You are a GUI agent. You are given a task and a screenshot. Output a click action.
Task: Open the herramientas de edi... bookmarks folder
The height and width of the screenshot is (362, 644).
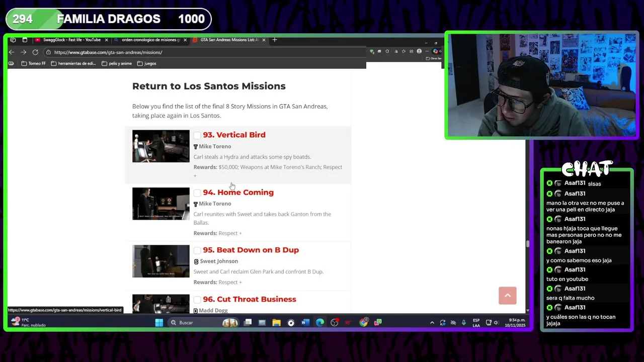pyautogui.click(x=73, y=63)
